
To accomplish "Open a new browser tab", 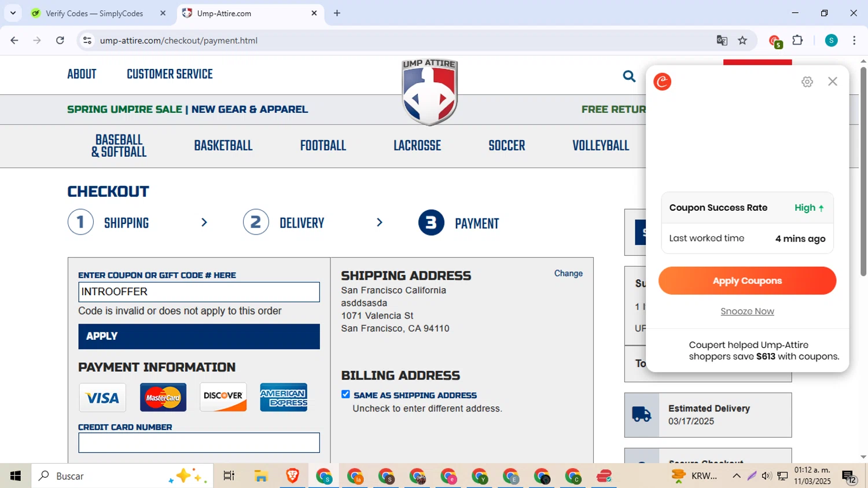I will (337, 13).
